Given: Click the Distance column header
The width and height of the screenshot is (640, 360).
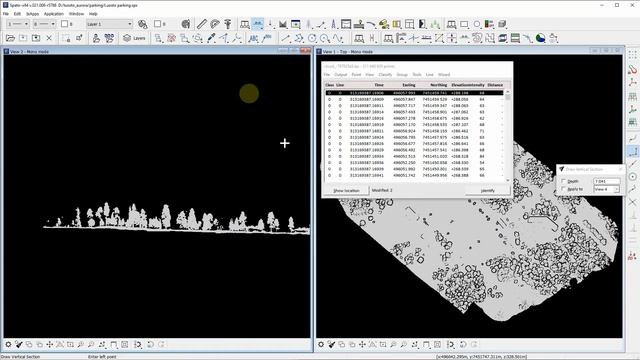Looking at the screenshot, I should tap(495, 85).
